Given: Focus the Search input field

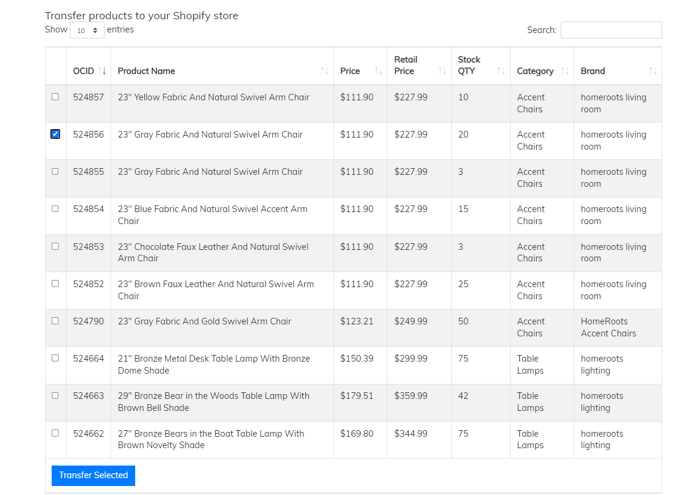Looking at the screenshot, I should (x=611, y=30).
